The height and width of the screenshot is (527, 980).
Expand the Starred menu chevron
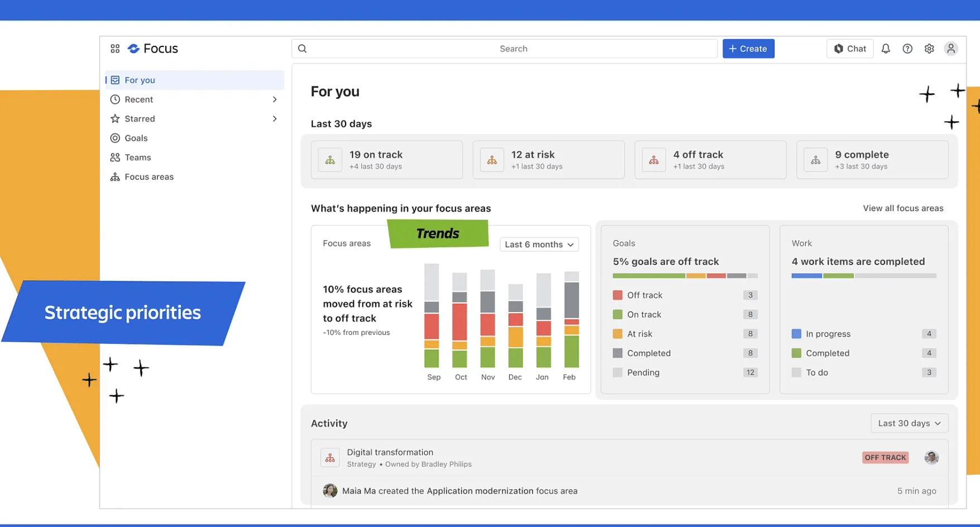click(275, 119)
